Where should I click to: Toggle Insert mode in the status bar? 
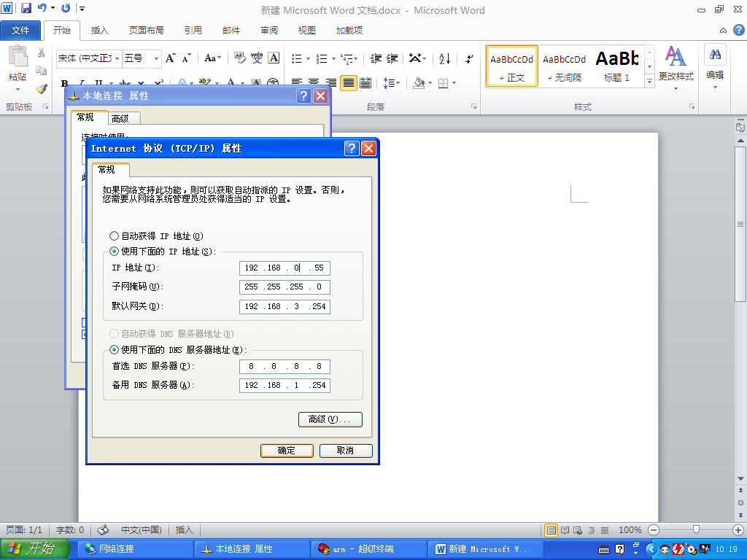point(185,530)
